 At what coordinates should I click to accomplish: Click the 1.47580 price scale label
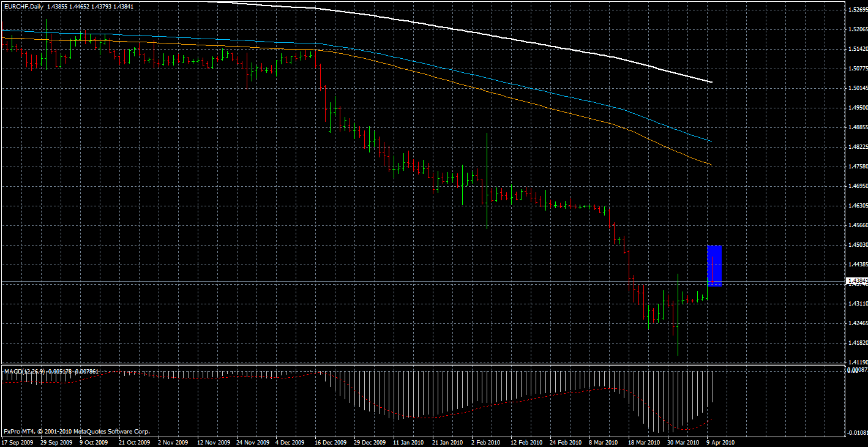click(858, 167)
